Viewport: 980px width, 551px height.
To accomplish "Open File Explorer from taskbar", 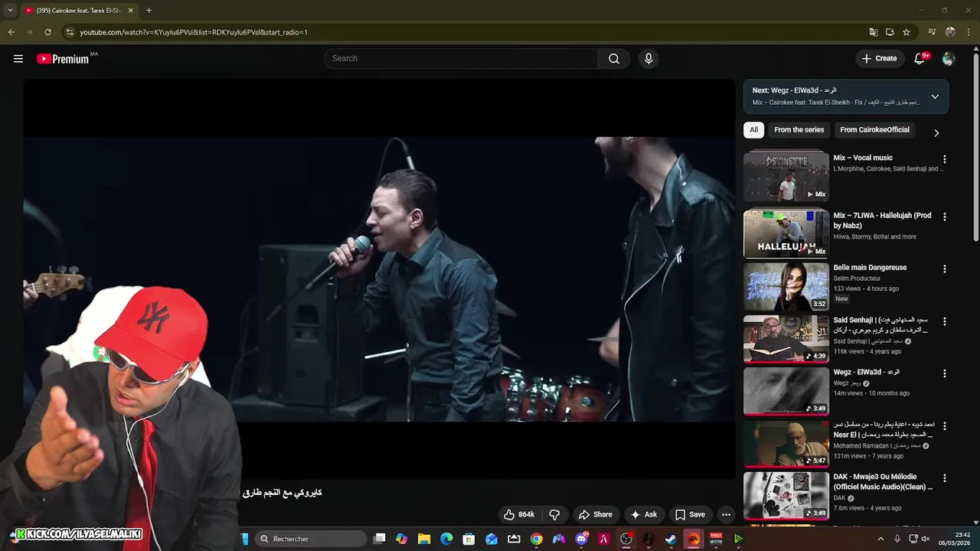I will pyautogui.click(x=424, y=539).
